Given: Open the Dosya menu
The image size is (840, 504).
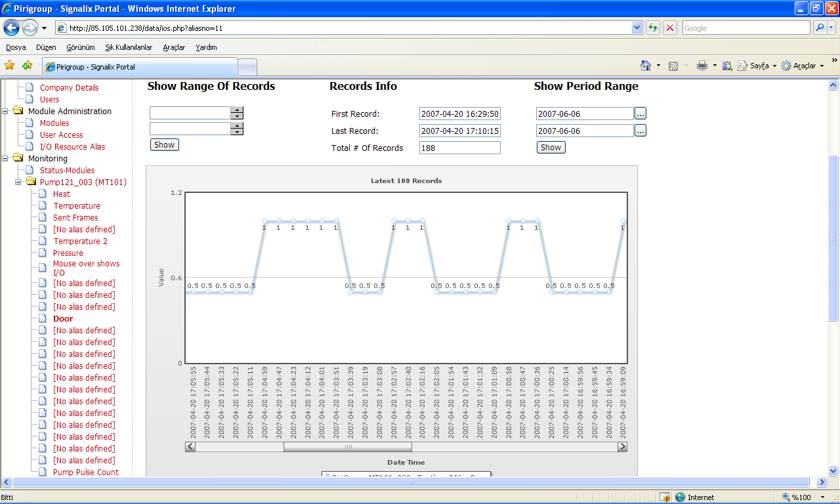Looking at the screenshot, I should pos(16,47).
